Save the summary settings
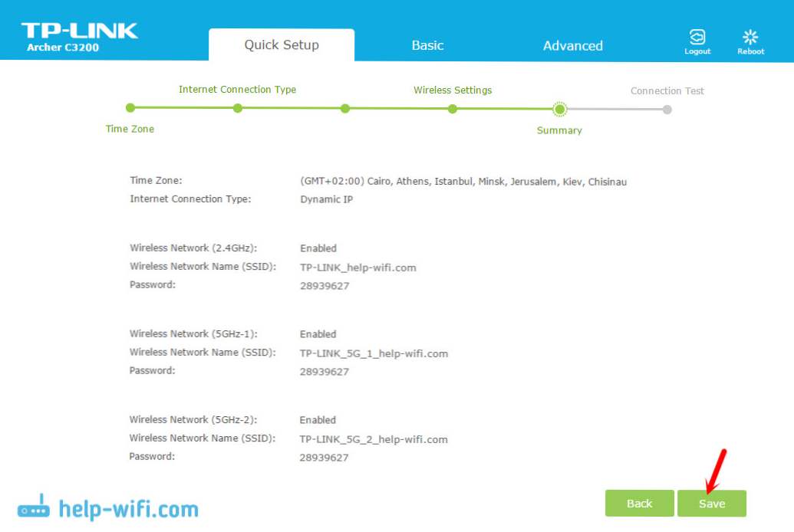Screen dimensions: 794x532 coord(711,504)
